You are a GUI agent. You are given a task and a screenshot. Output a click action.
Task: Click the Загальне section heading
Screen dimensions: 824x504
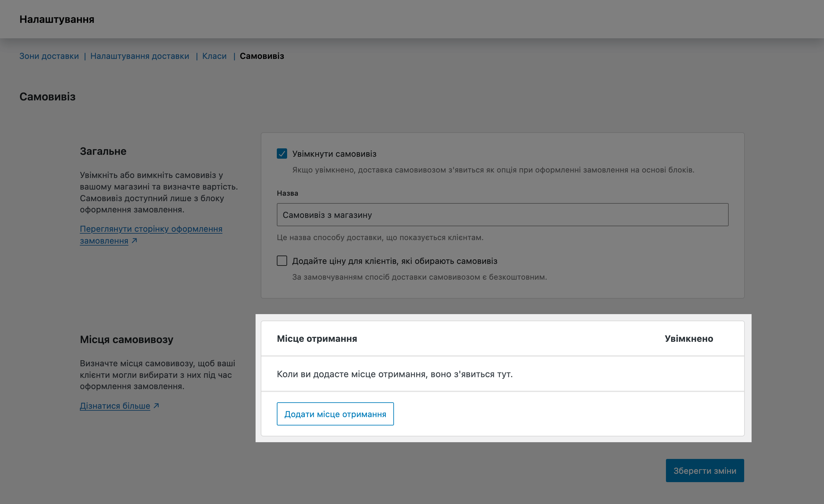[103, 151]
